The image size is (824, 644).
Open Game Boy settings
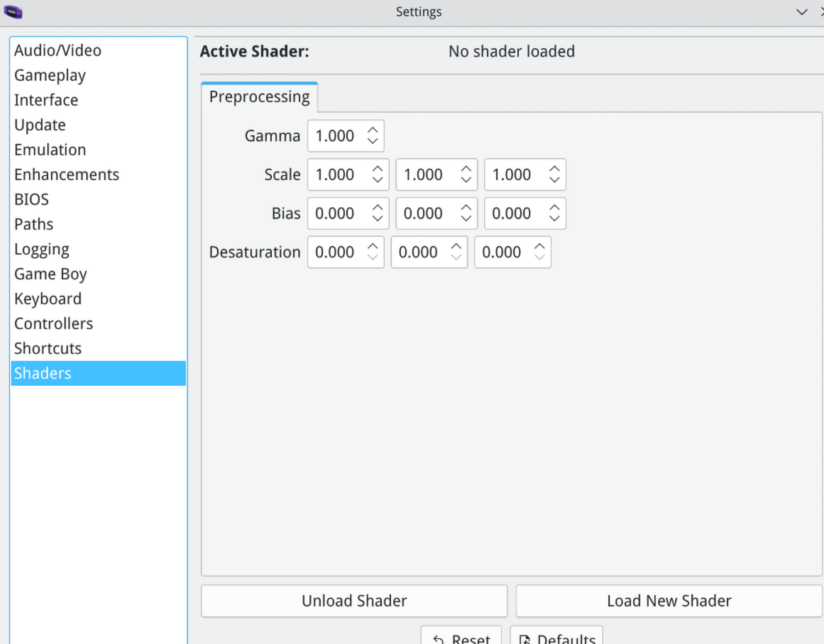pos(98,274)
